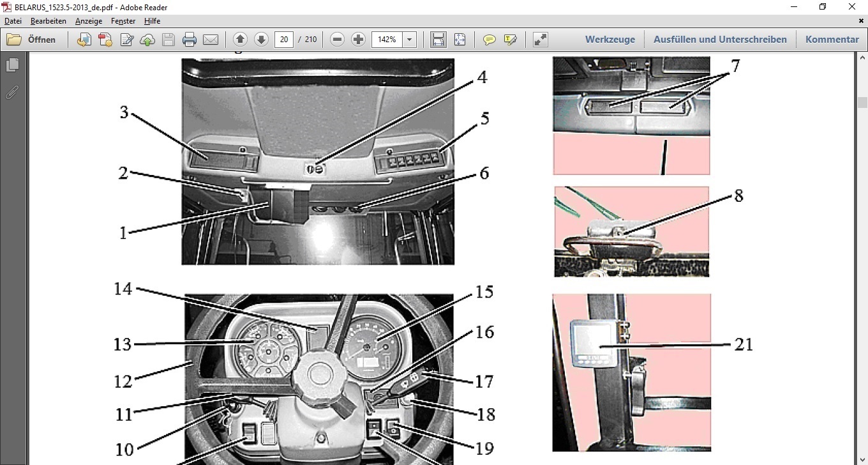Open the zoom level dropdown arrow
Image resolution: width=868 pixels, height=465 pixels.
409,40
